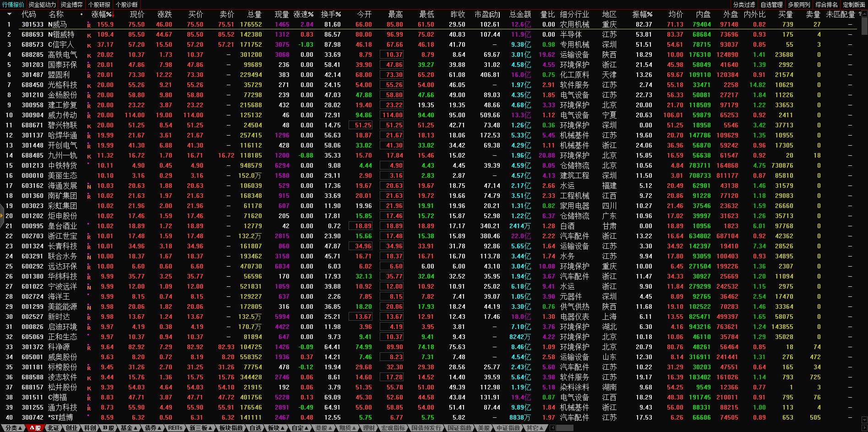Expand the 基金 market tab menu
The height and width of the screenshot is (432, 868).
[x=129, y=428]
